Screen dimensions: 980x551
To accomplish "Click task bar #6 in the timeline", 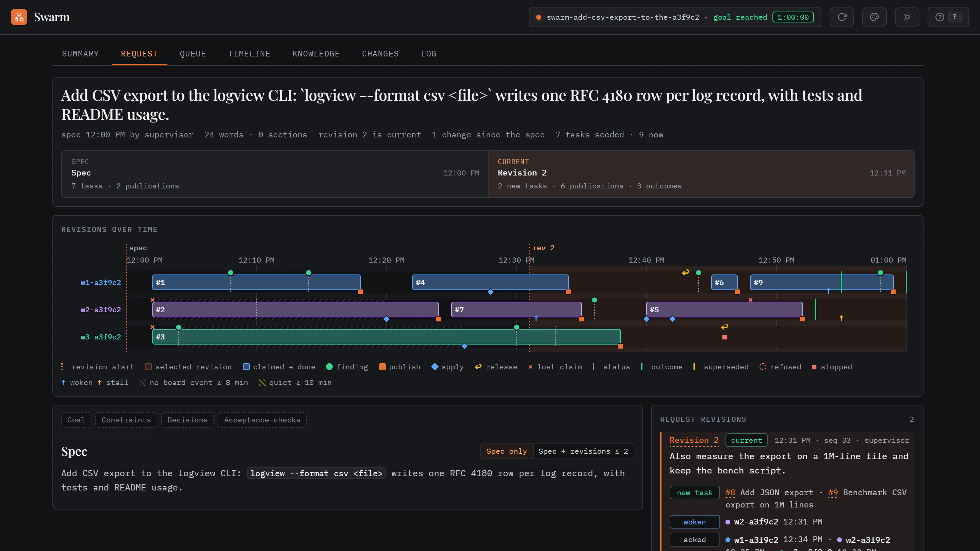I will pos(724,283).
